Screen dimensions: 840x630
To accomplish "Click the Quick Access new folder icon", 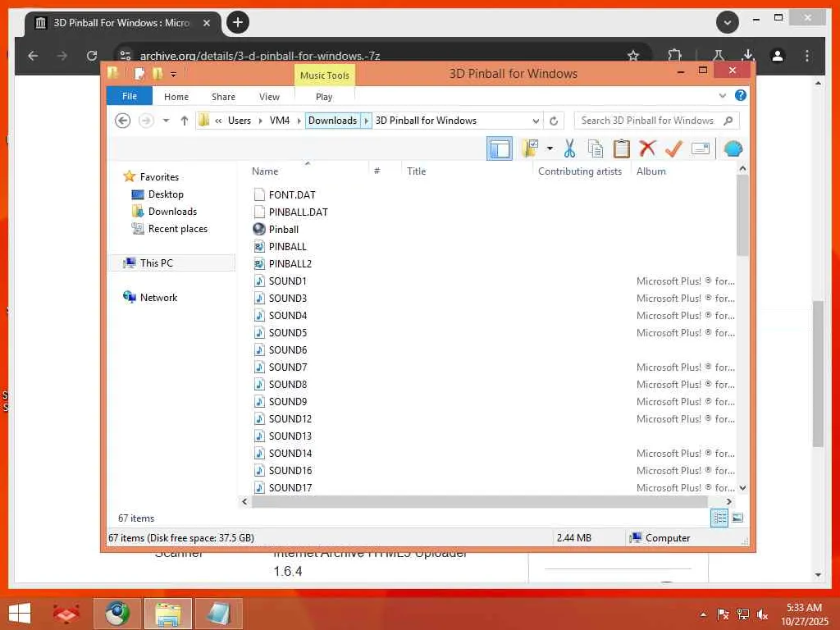I will [x=157, y=73].
